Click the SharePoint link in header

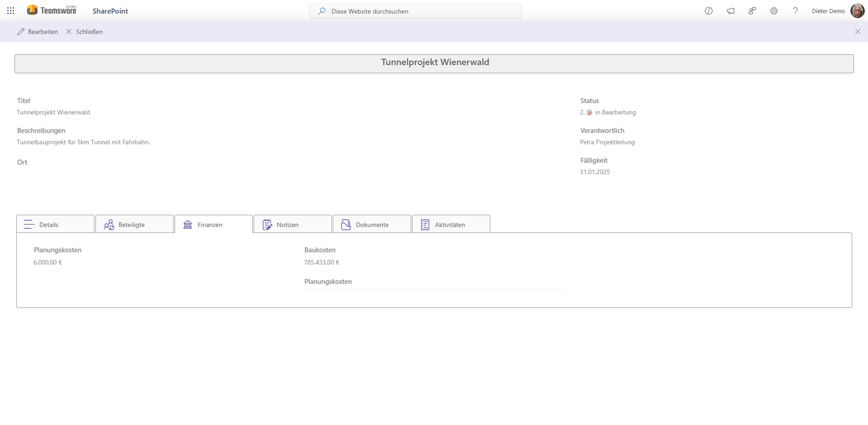pyautogui.click(x=110, y=11)
